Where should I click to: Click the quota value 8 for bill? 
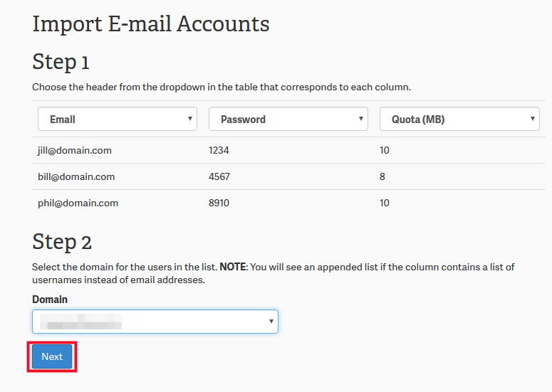[382, 176]
